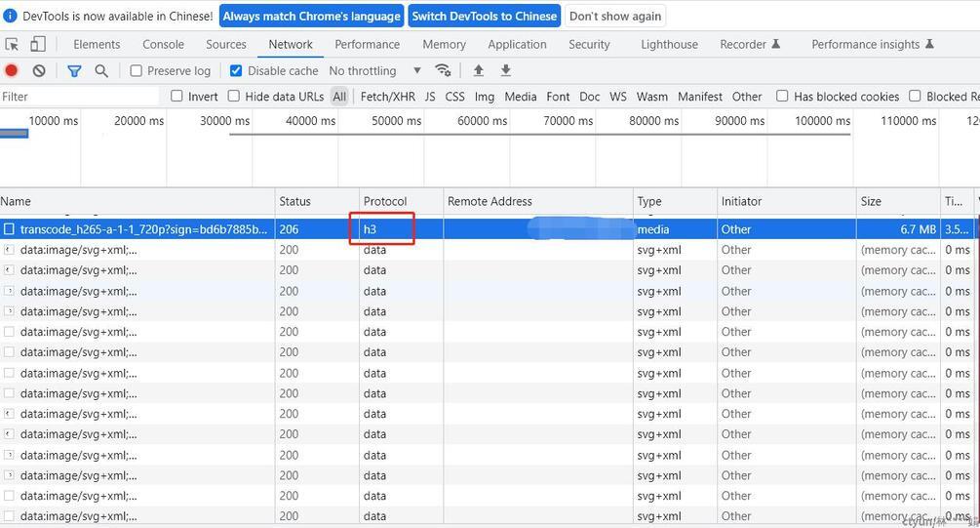Clear the network log
Viewport: 980px width, 528px height.
point(39,70)
